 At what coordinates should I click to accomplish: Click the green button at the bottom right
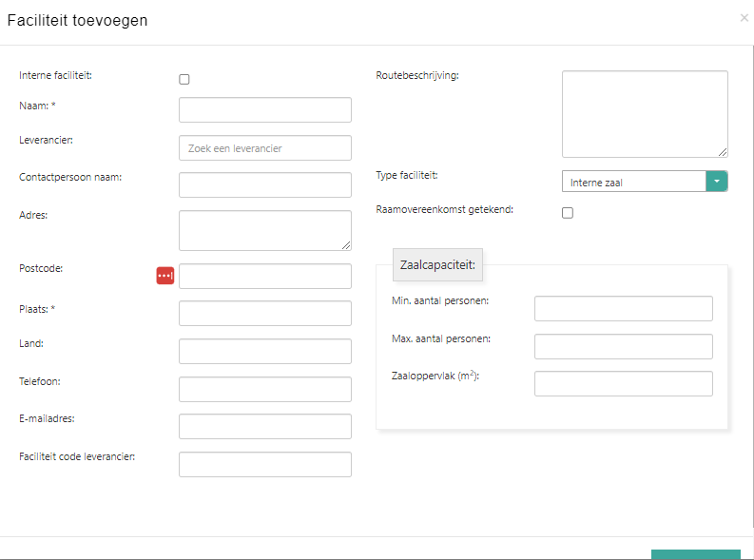click(x=695, y=554)
